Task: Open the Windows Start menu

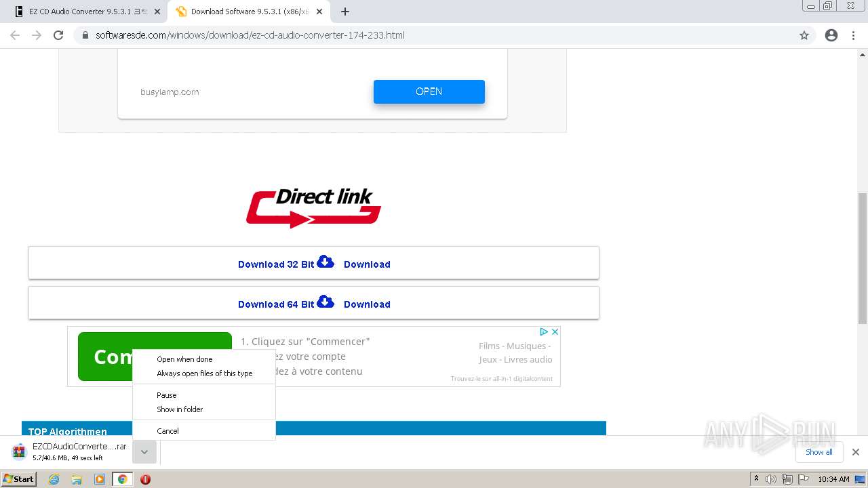Action: [x=19, y=479]
